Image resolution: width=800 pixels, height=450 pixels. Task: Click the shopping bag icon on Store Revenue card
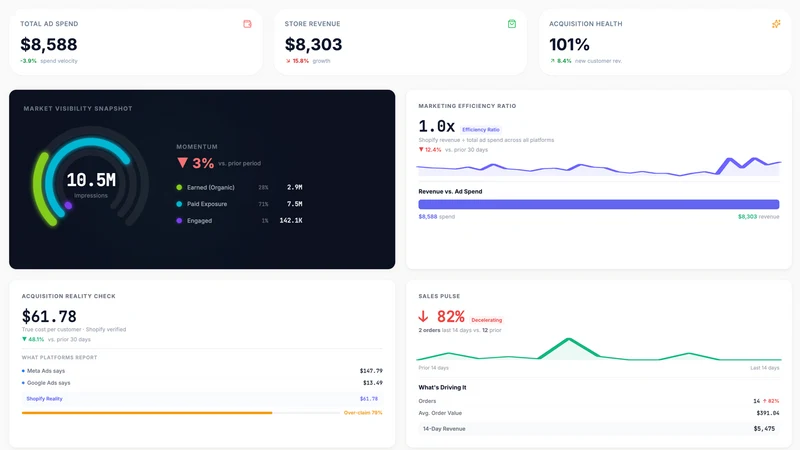pyautogui.click(x=512, y=24)
